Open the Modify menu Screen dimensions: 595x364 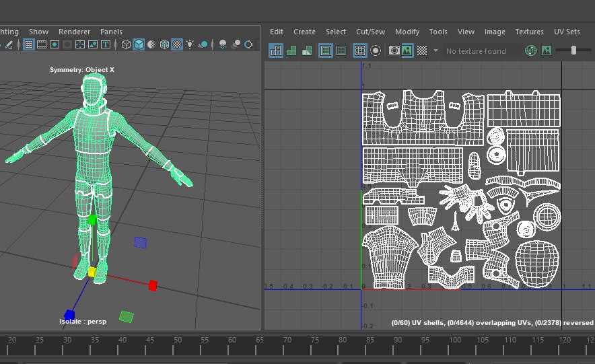point(407,32)
